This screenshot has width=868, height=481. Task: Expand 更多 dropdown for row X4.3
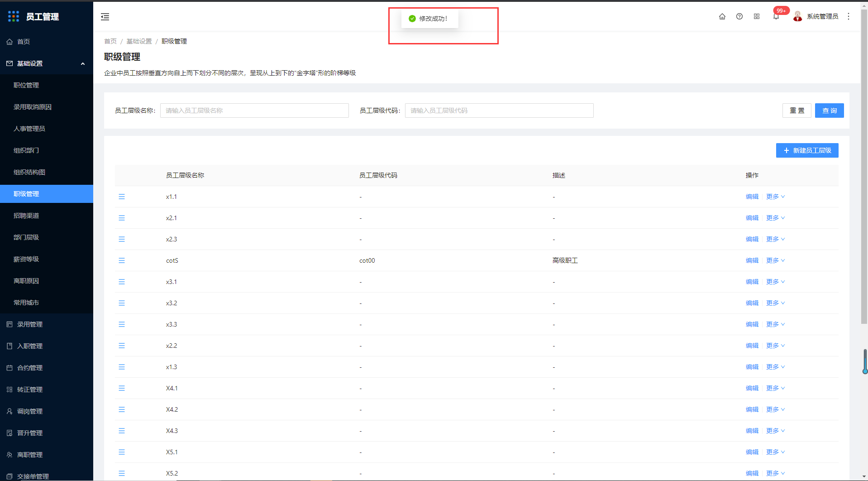pos(775,431)
